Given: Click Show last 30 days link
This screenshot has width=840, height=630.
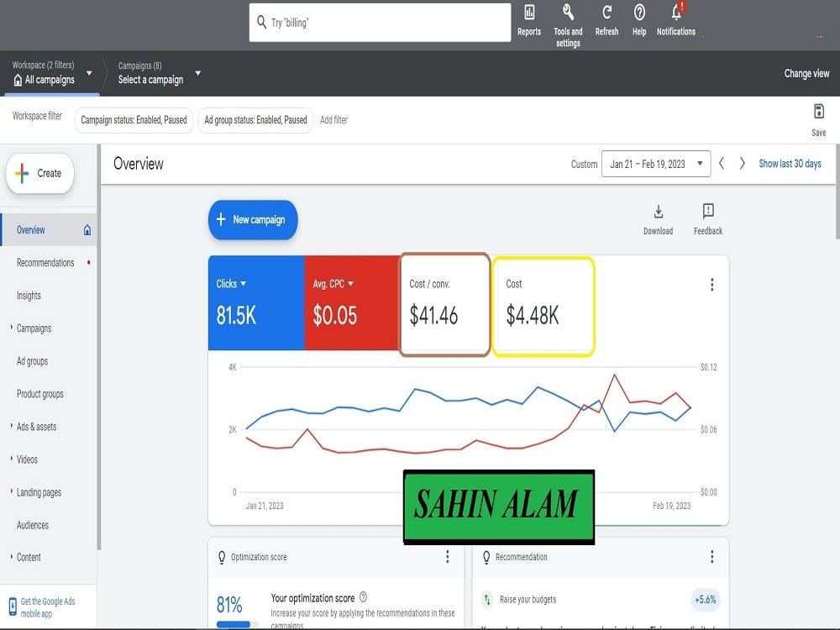Looking at the screenshot, I should (x=790, y=164).
